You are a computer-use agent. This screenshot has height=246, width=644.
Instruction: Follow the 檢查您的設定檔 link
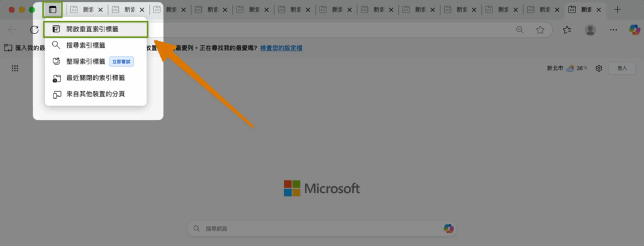click(x=281, y=48)
